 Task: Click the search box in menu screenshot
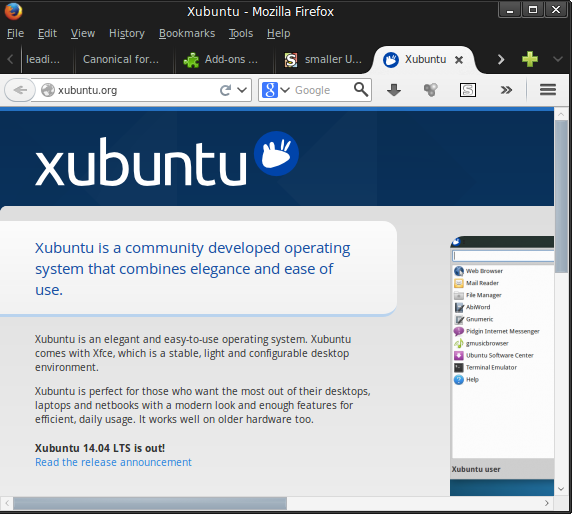click(503, 256)
